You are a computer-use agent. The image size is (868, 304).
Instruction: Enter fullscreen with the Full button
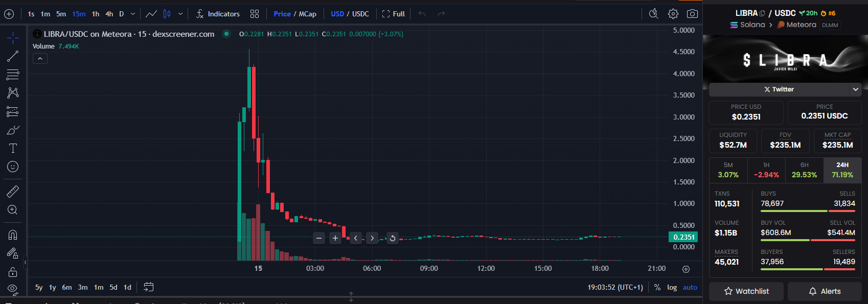coord(394,14)
